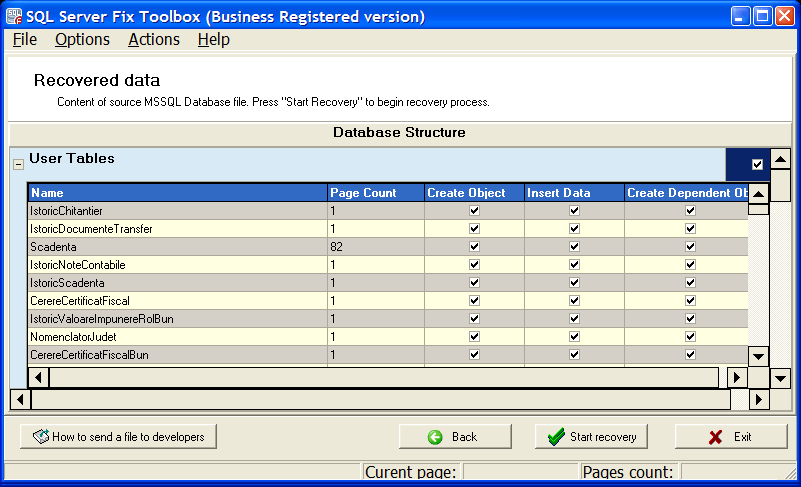Toggle Insert Data for IstoricDocumenteTransfer
The width and height of the screenshot is (801, 487).
click(x=574, y=228)
